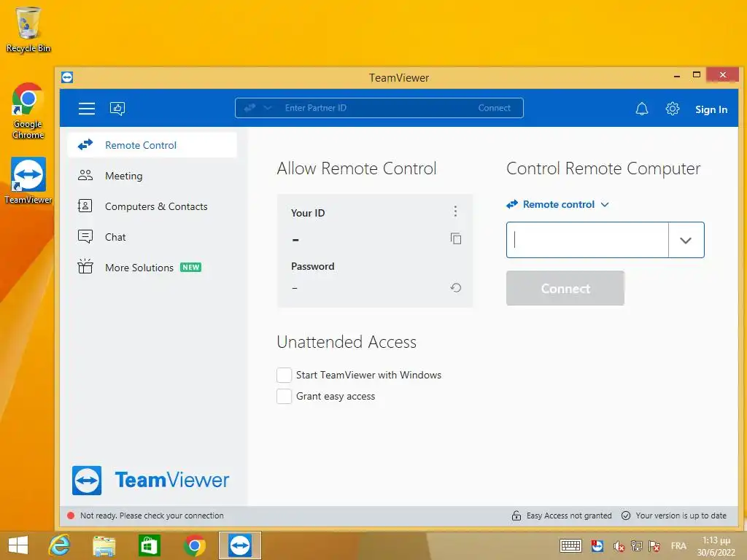Click the network tray icon

[x=636, y=545]
